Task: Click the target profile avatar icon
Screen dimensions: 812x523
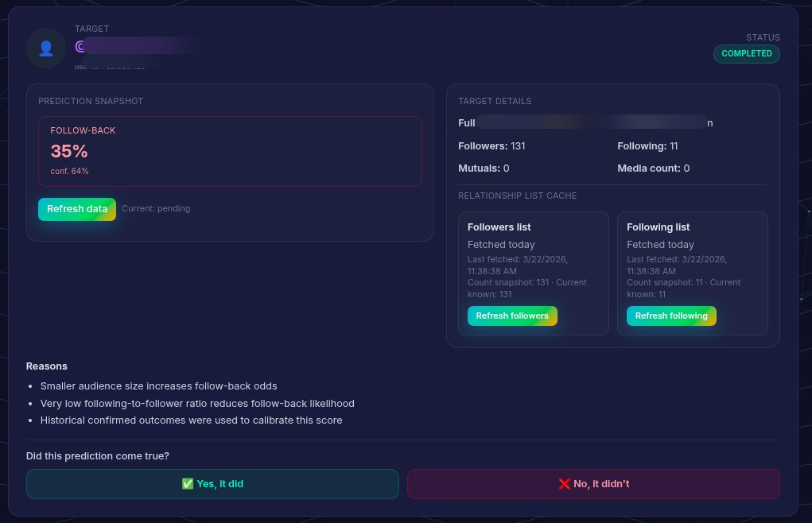Action: pos(46,48)
